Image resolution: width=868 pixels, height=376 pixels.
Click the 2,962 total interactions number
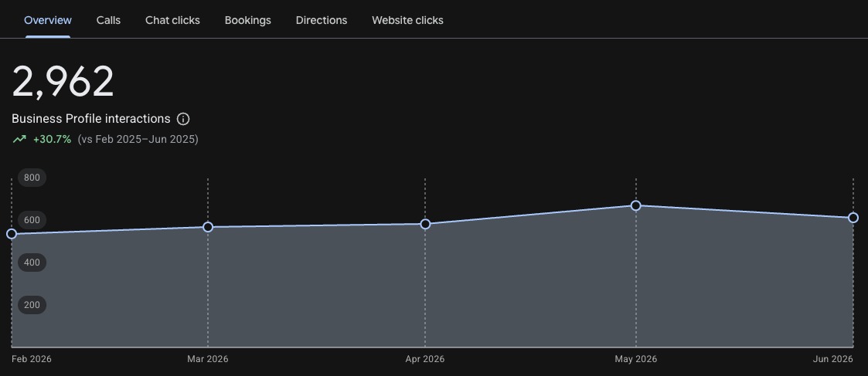tap(63, 82)
